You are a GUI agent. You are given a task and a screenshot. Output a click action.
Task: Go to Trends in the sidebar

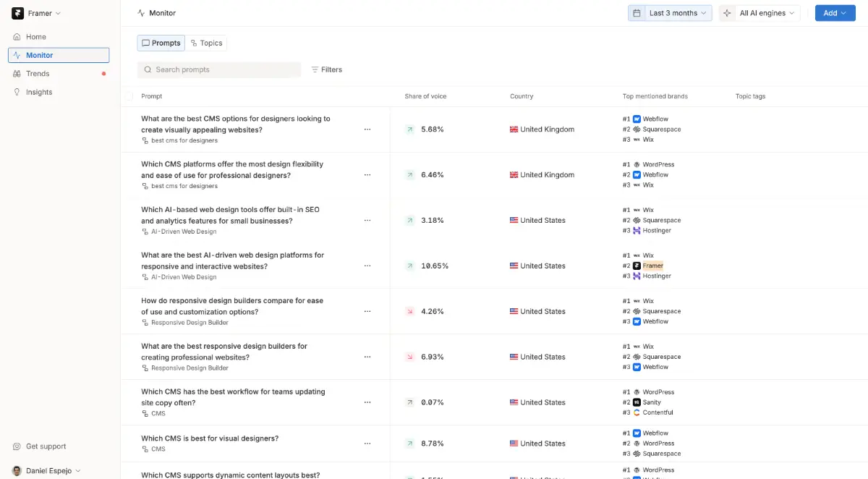38,73
